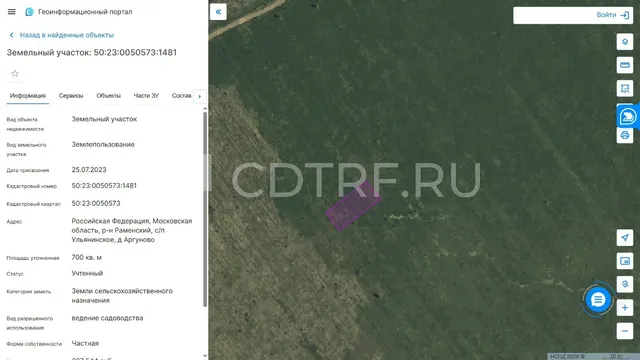Screen dimensions: 640x360
Task: Open the overview mini-map button
Action: (x=624, y=261)
